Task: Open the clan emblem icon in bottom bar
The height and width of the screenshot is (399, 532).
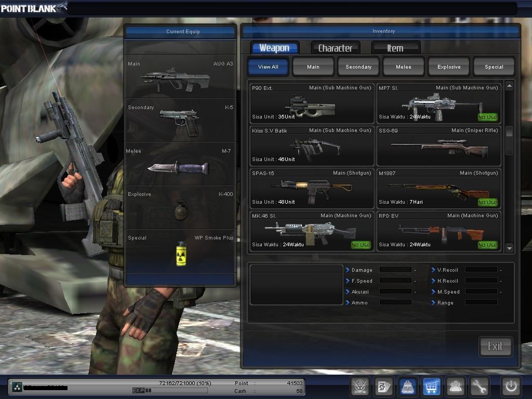Action: 360,387
